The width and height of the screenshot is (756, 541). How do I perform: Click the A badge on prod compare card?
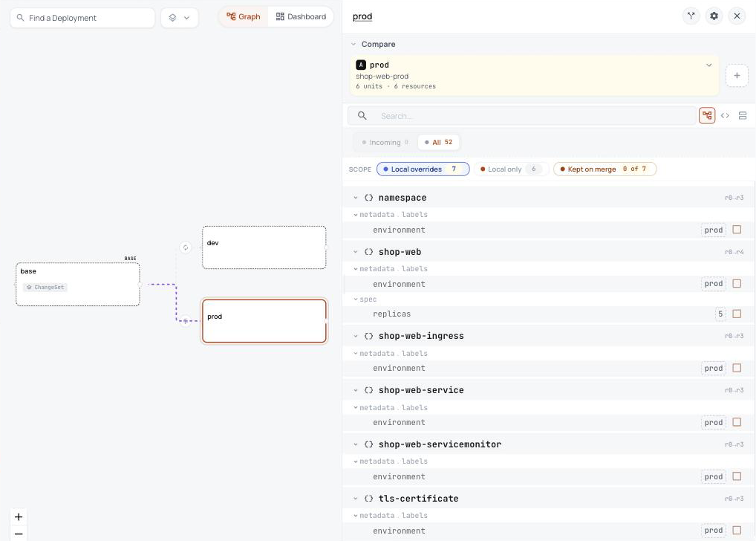point(361,65)
